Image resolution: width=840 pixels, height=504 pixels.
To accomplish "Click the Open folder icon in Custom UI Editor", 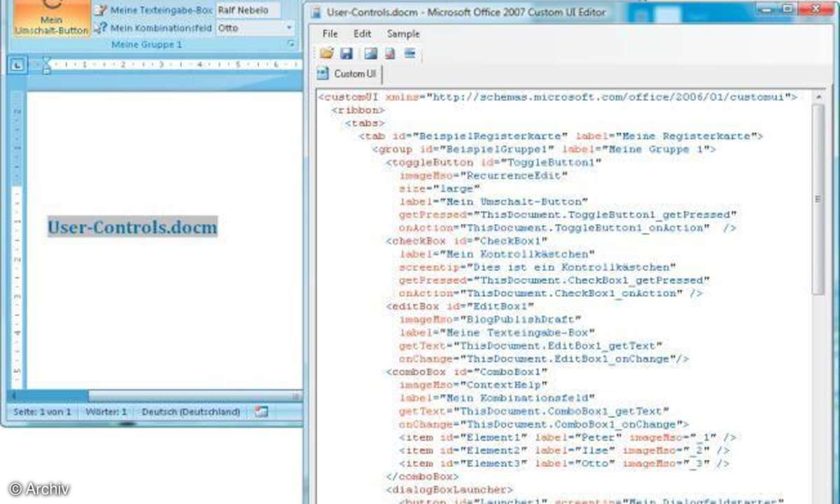I will [x=326, y=53].
